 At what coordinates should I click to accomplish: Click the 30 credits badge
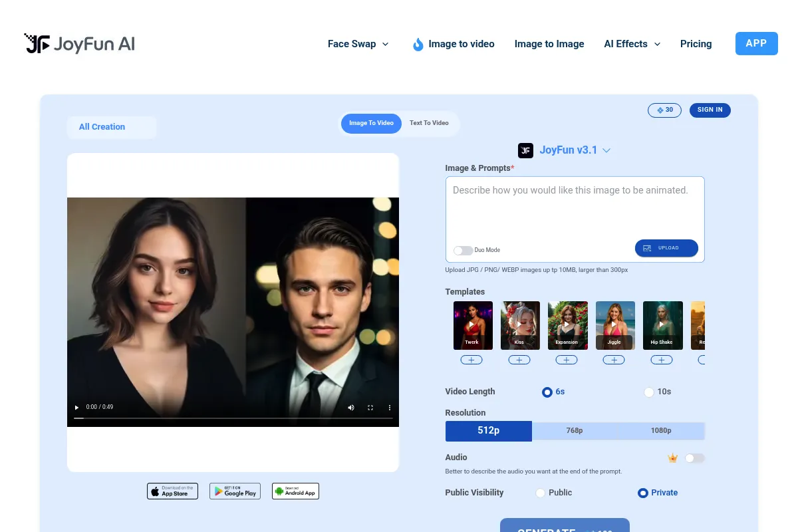tap(664, 110)
